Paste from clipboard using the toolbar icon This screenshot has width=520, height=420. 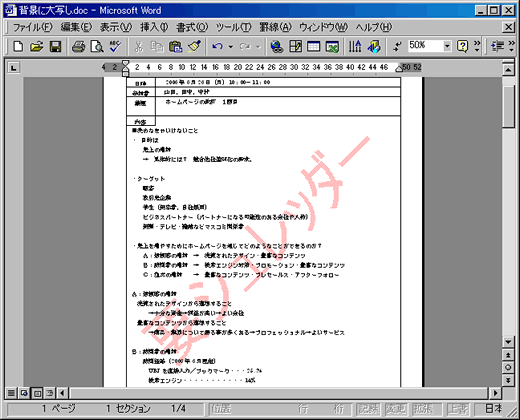click(175, 46)
